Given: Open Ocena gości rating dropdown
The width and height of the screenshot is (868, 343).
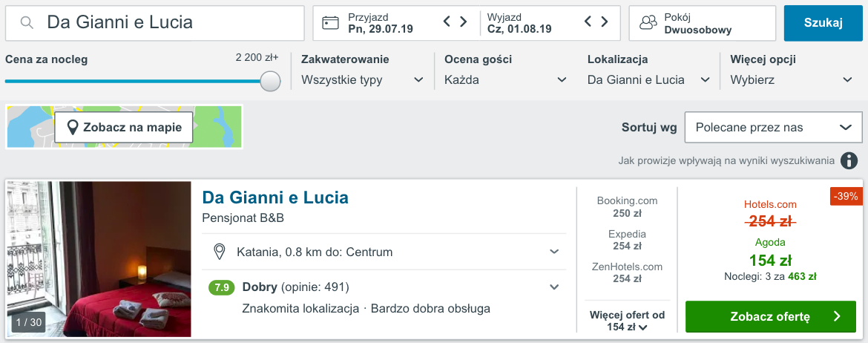Looking at the screenshot, I should [505, 71].
